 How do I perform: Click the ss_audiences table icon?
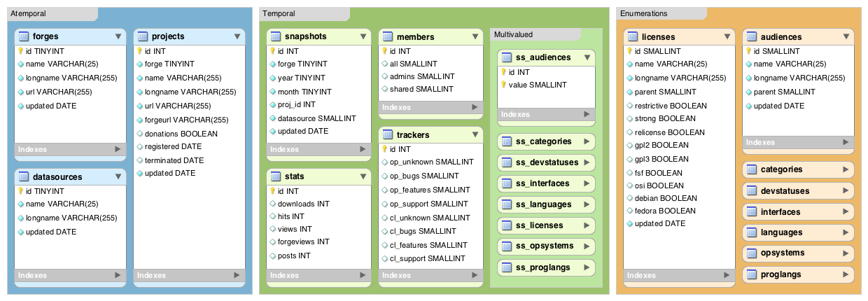(506, 57)
